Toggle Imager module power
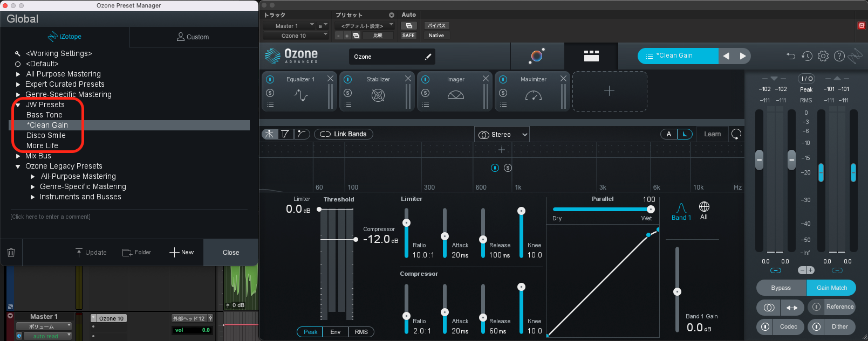The height and width of the screenshot is (341, 868). click(426, 80)
